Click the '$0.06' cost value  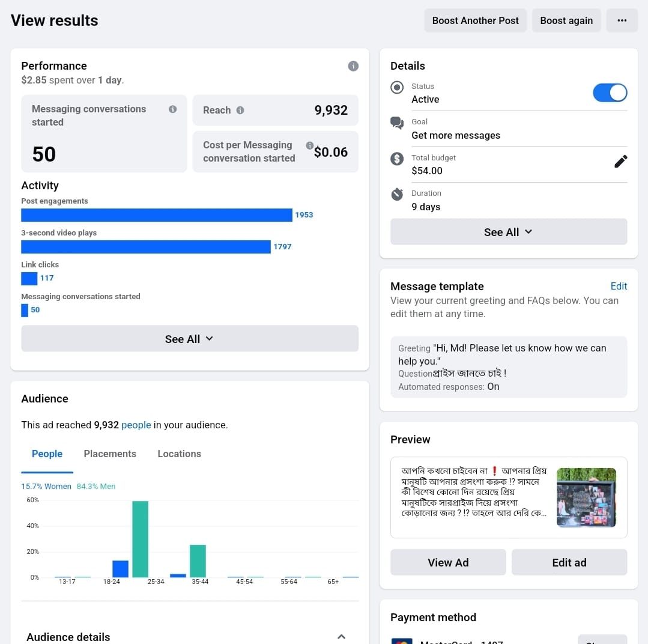point(331,152)
